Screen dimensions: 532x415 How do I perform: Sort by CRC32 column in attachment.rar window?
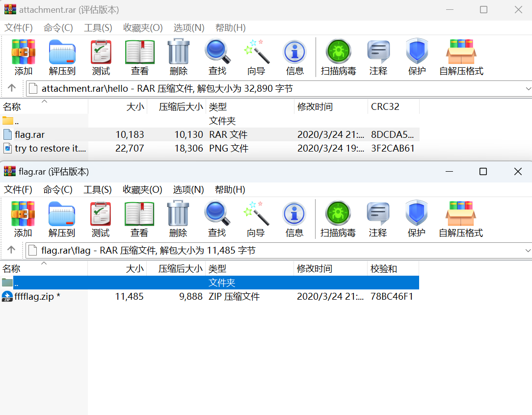coord(394,107)
